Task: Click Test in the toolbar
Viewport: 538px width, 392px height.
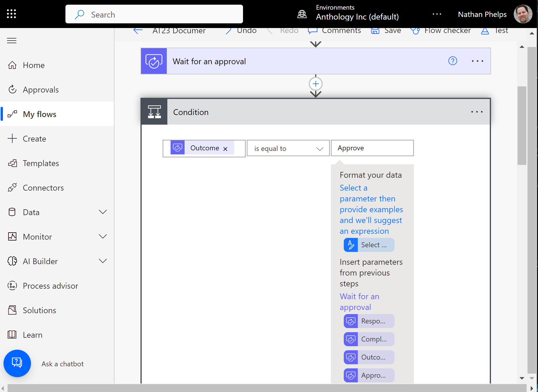Action: pyautogui.click(x=494, y=30)
